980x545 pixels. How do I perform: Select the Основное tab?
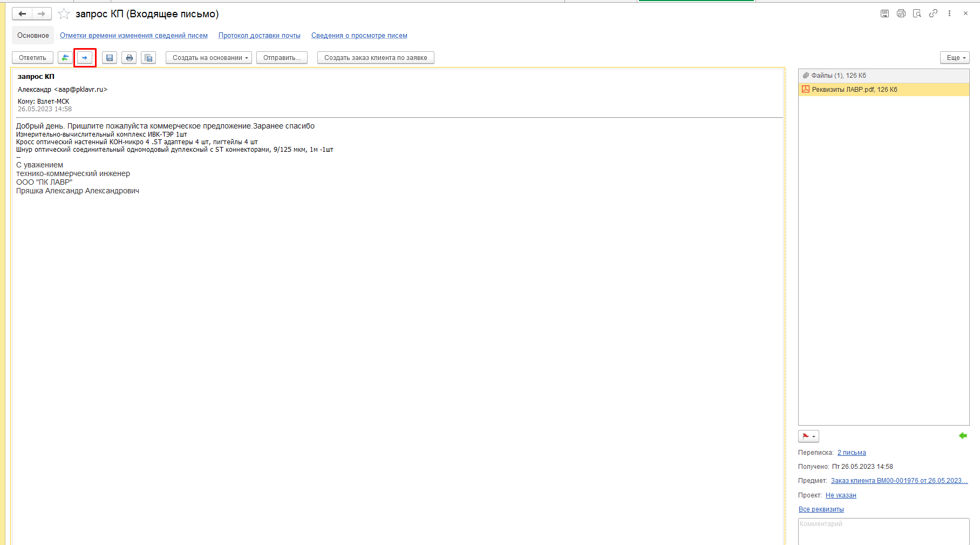(x=33, y=36)
